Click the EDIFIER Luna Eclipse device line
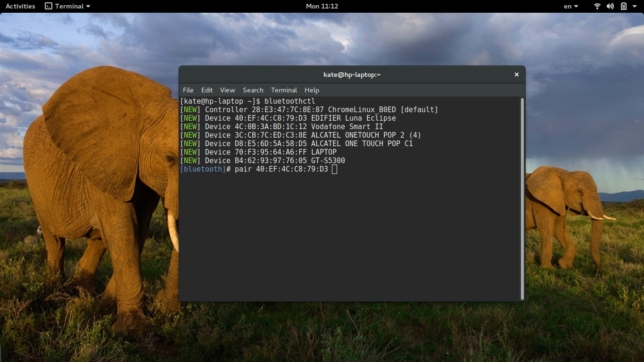The height and width of the screenshot is (362, 644). 288,118
